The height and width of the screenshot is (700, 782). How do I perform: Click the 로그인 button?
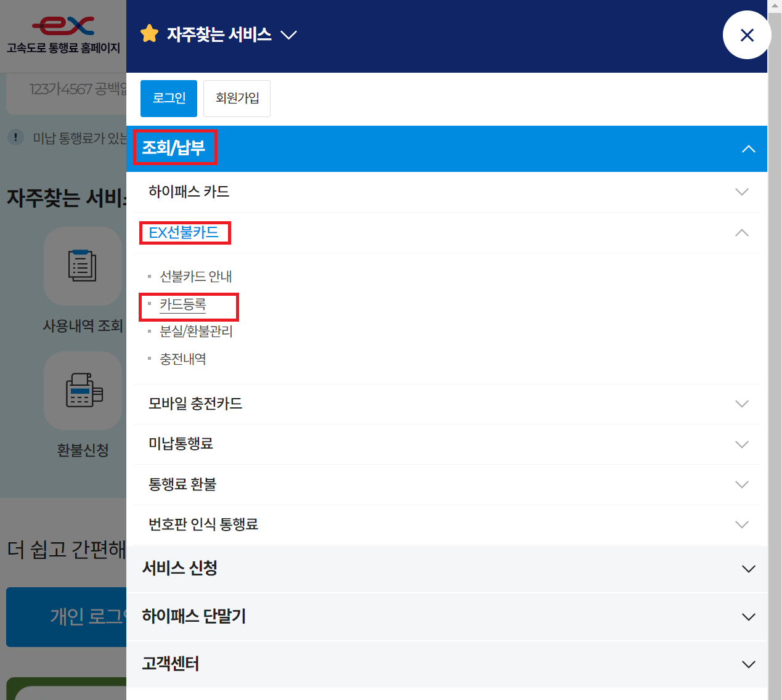[x=169, y=99]
